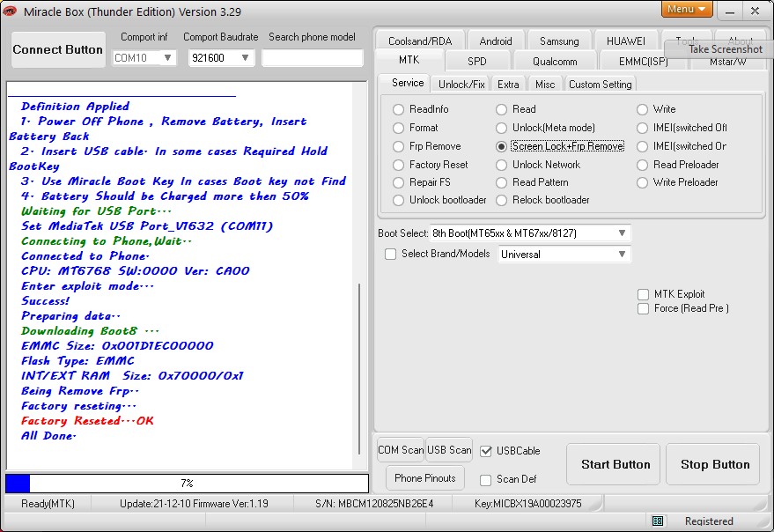Open the Unlock/Fix sub-tab

pyautogui.click(x=461, y=85)
